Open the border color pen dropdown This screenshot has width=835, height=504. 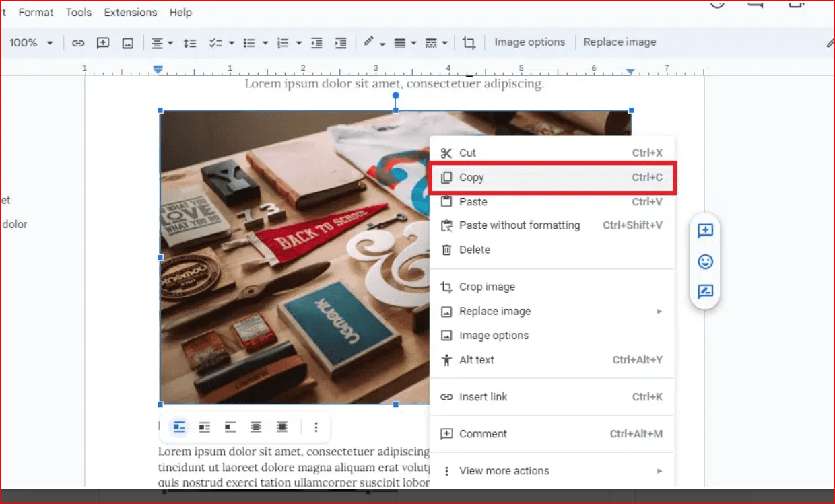tap(374, 43)
